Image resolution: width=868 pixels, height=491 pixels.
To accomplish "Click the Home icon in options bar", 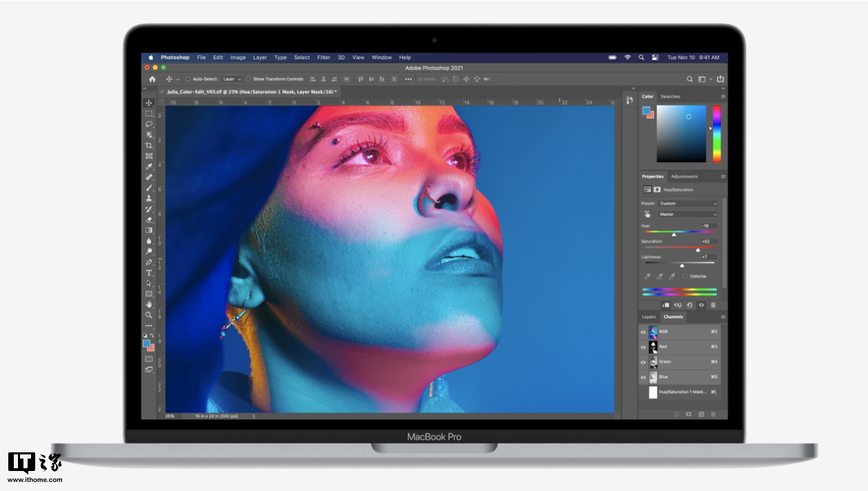I will point(152,79).
